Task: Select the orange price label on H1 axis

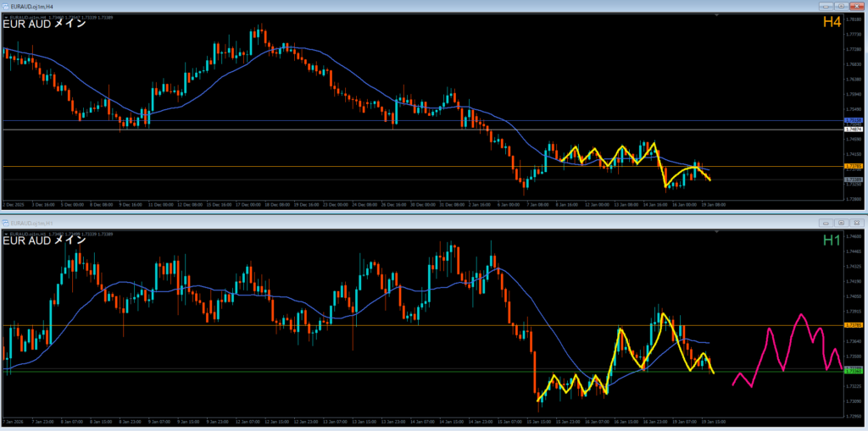Action: click(854, 325)
